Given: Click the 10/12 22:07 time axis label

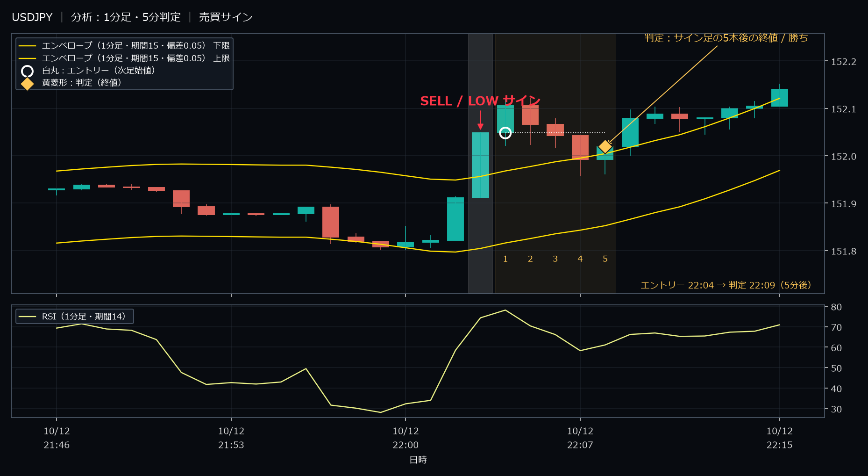Looking at the screenshot, I should 580,438.
